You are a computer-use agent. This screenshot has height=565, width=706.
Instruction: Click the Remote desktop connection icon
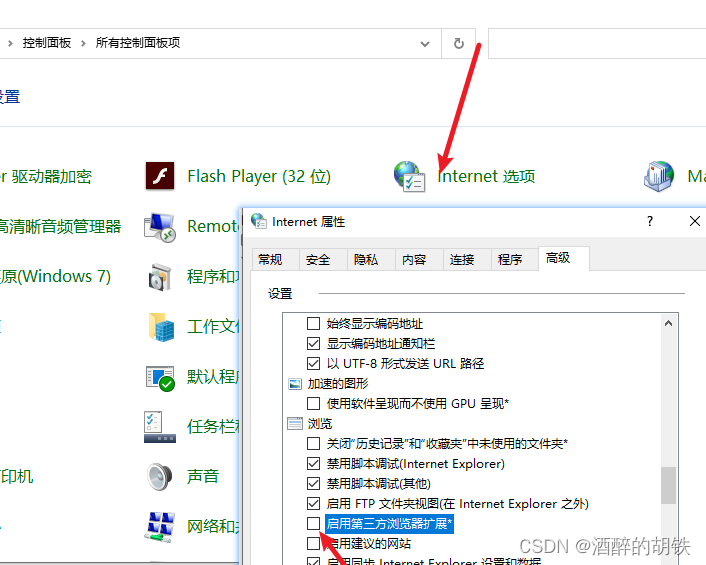(x=159, y=227)
